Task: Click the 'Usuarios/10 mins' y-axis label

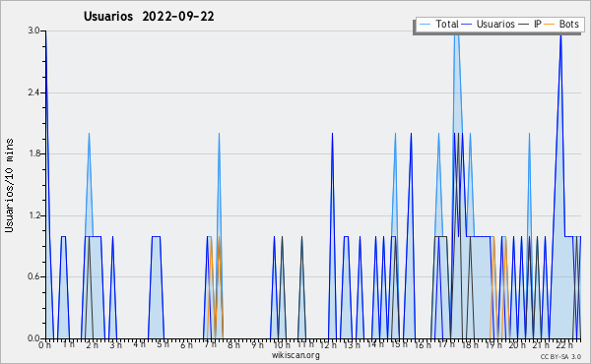Action: click(10, 185)
